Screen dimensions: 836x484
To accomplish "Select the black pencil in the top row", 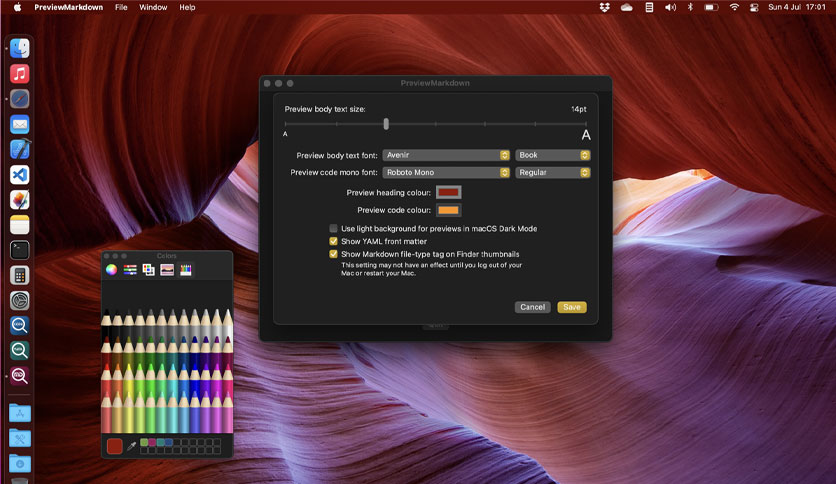I will click(x=106, y=324).
